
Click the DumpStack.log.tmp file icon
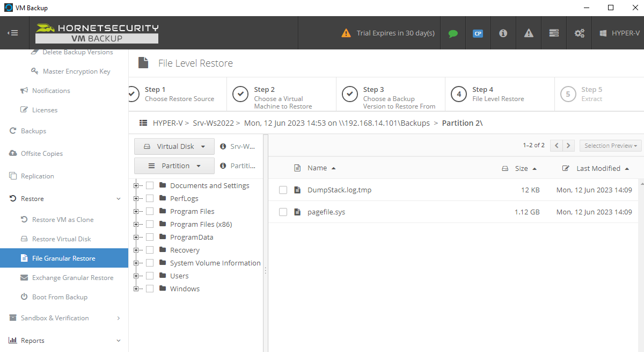[x=297, y=190]
